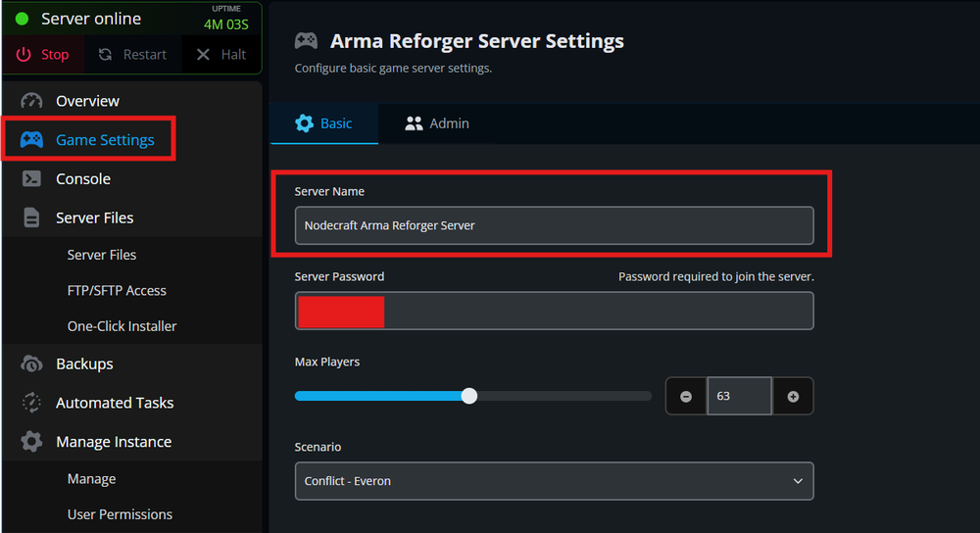The image size is (980, 533).
Task: Click the Stop button label
Action: tap(55, 55)
